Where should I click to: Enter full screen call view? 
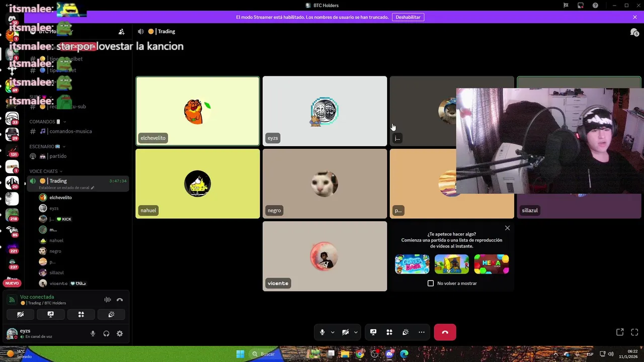pos(634,332)
